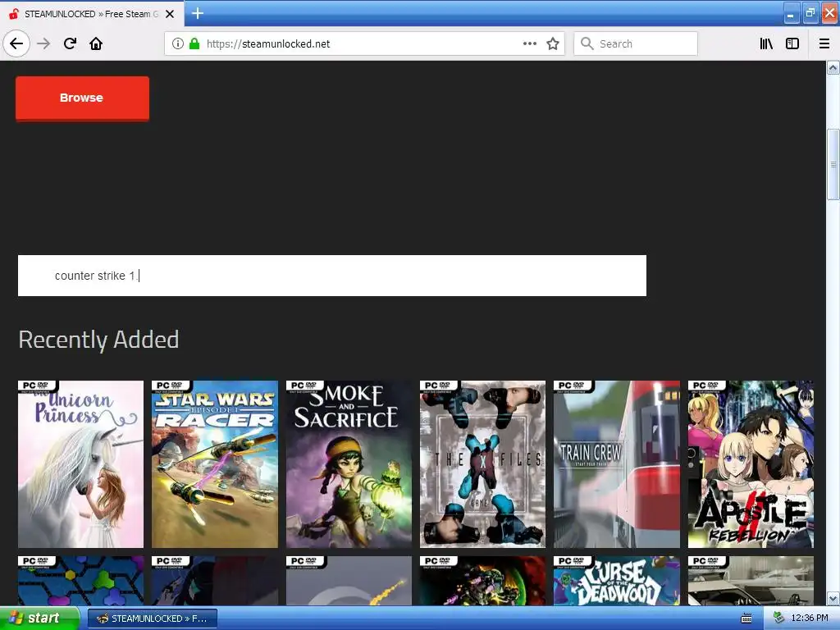This screenshot has width=840, height=630.
Task: Select STEAMUNLOCKED taskbar window button
Action: [152, 619]
